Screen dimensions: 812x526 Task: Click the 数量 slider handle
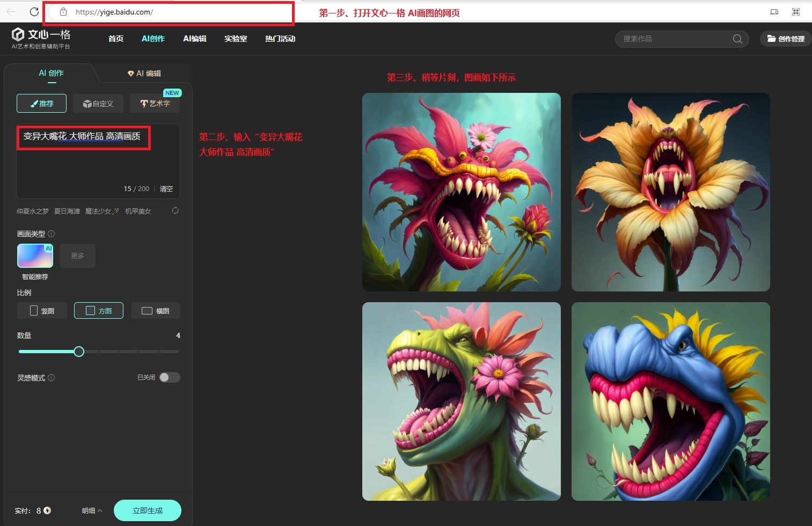pyautogui.click(x=79, y=352)
